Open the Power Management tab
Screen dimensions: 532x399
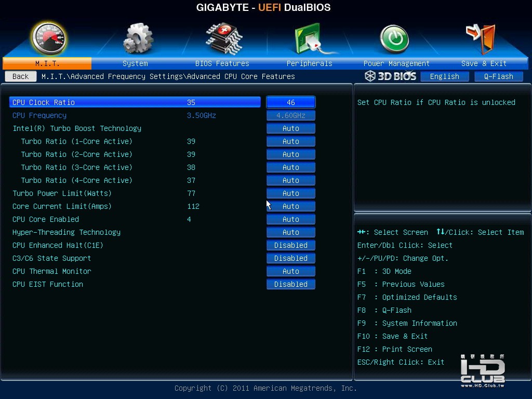coord(396,63)
